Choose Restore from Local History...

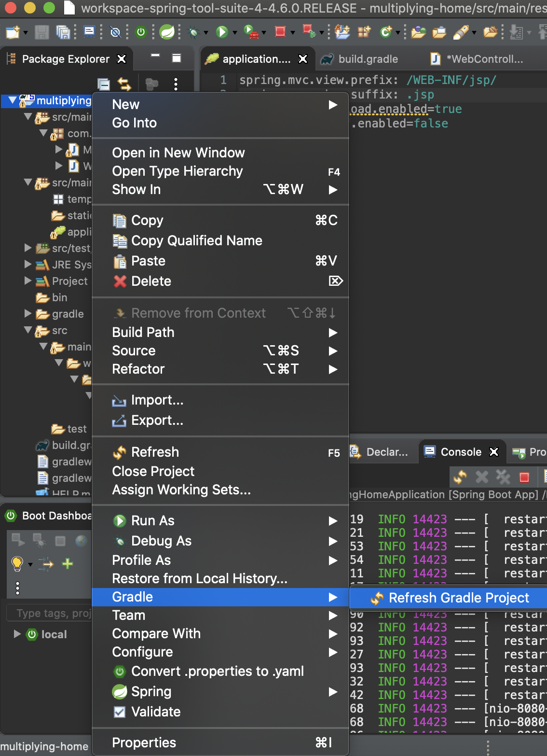(220, 578)
